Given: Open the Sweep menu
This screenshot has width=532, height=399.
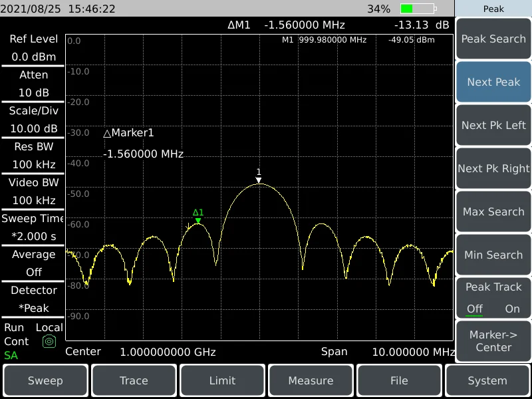Looking at the screenshot, I should click(x=45, y=380).
